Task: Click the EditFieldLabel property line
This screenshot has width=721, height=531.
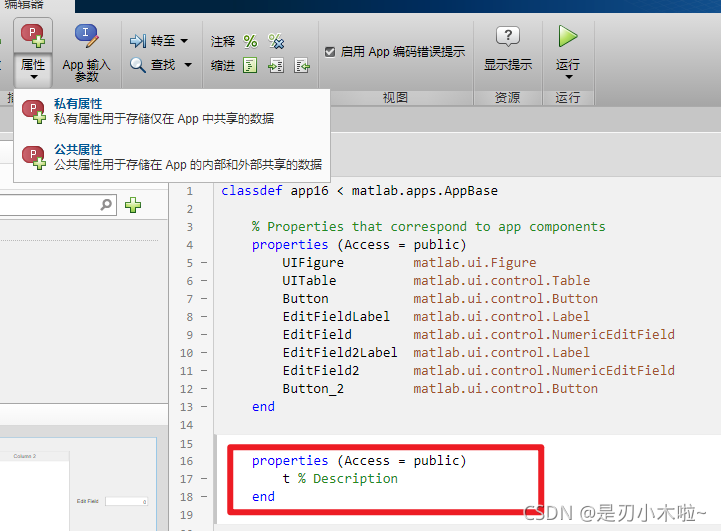Action: [436, 316]
